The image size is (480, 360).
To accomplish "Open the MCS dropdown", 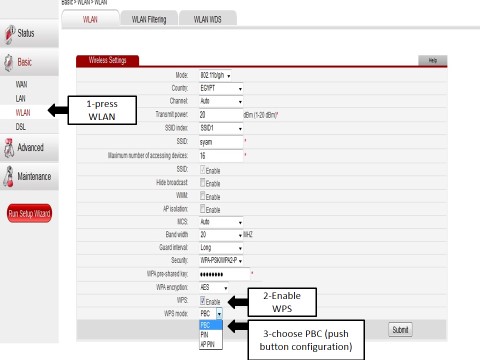I will [221, 222].
